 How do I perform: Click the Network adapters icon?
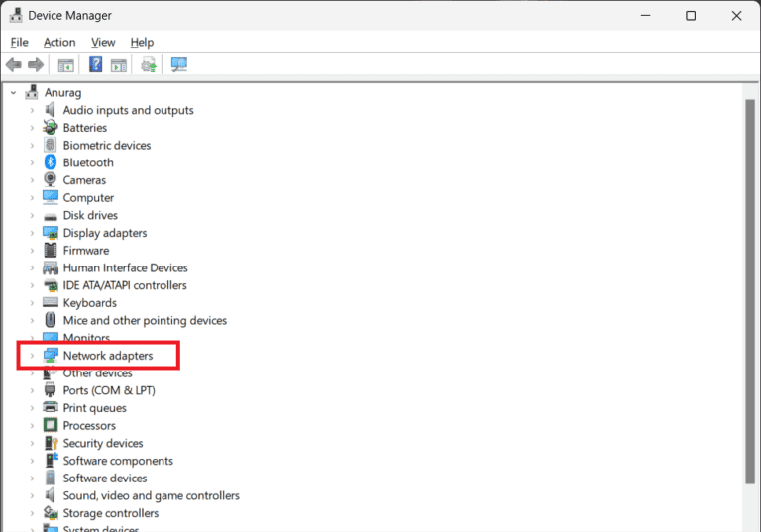[x=50, y=356]
